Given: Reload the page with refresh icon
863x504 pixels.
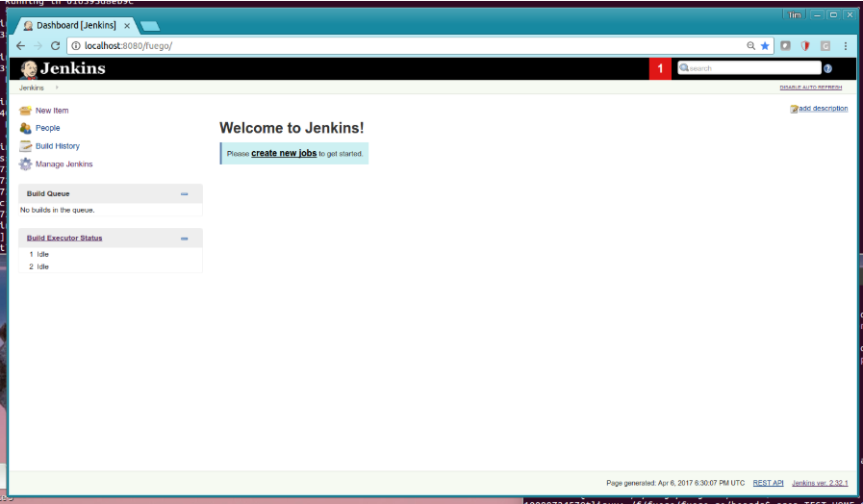Looking at the screenshot, I should coord(55,45).
